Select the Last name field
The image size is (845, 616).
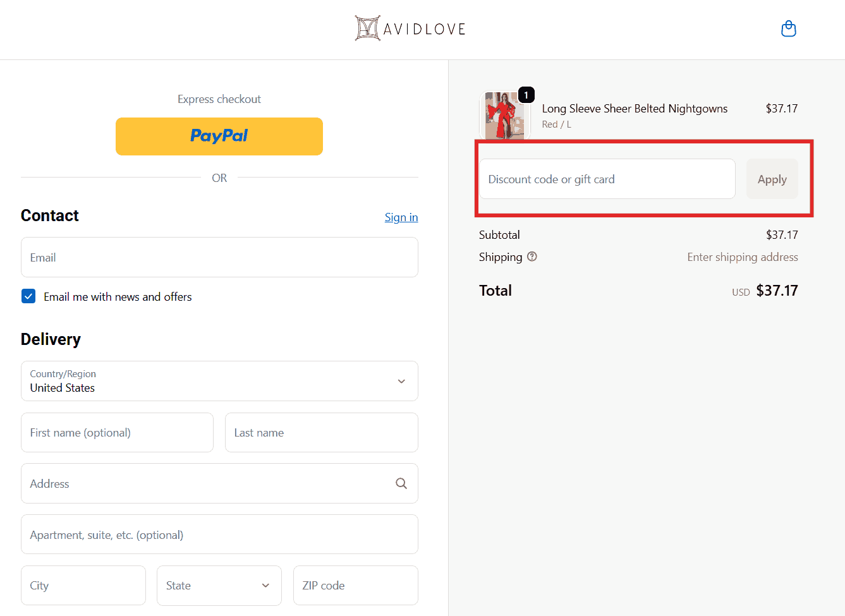tap(321, 433)
